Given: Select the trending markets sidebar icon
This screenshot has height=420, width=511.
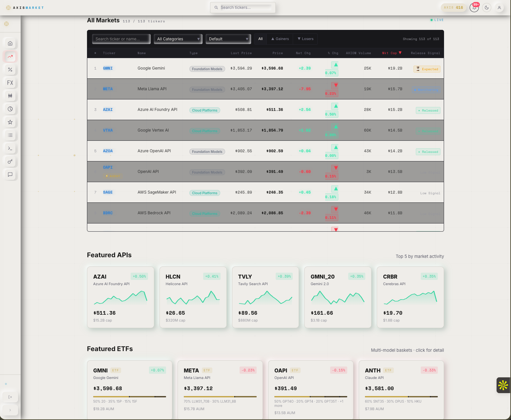Looking at the screenshot, I should (10, 56).
